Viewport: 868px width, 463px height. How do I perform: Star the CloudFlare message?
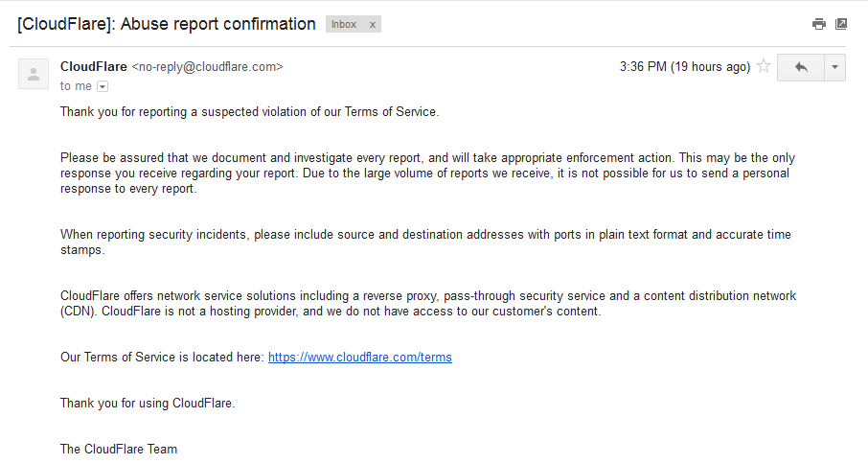(764, 67)
